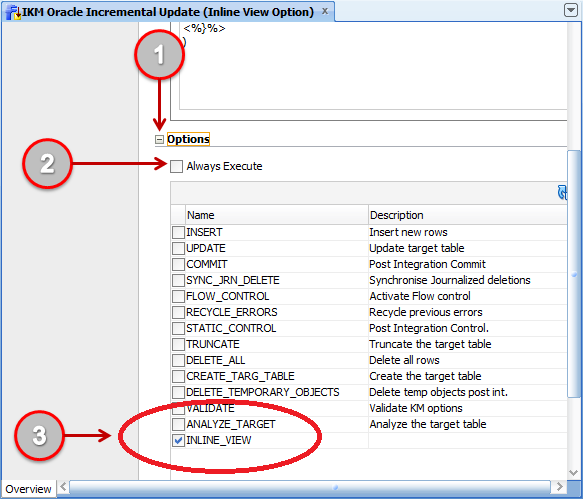Viewport: 583px width, 499px height.
Task: Select the 'Update target table' description cell
Action: [468, 248]
